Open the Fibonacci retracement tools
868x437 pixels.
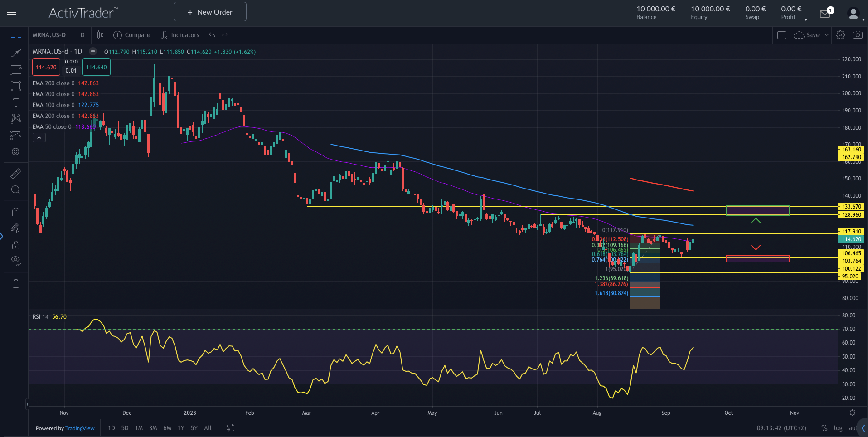16,70
